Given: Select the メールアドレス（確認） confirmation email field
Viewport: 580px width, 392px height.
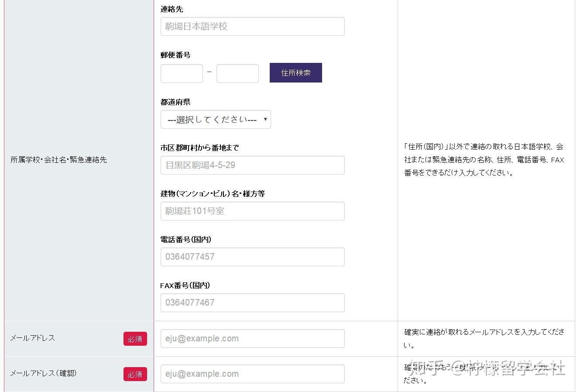Looking at the screenshot, I should pyautogui.click(x=252, y=374).
